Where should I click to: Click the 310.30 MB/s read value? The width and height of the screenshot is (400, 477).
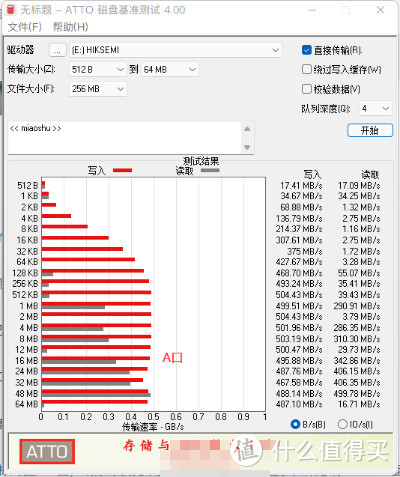pyautogui.click(x=357, y=339)
